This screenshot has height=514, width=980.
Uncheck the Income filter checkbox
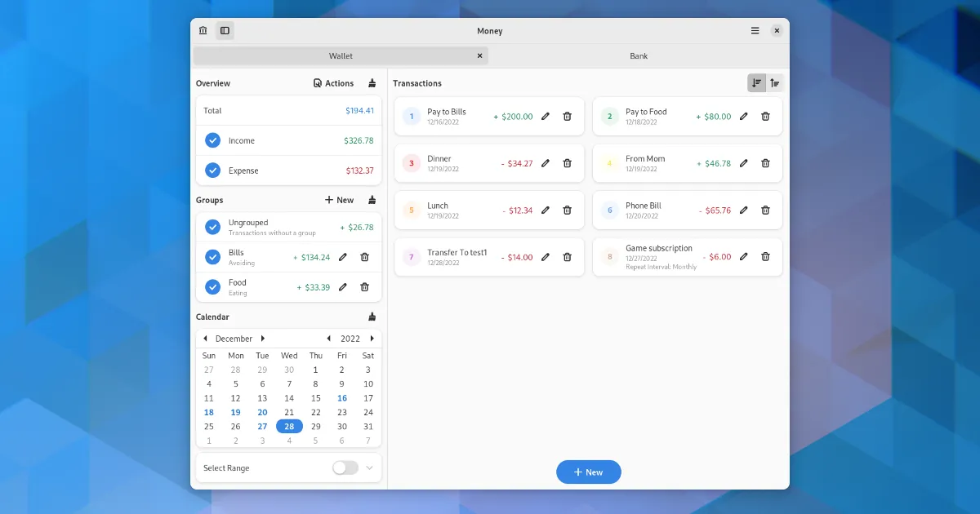tap(212, 140)
